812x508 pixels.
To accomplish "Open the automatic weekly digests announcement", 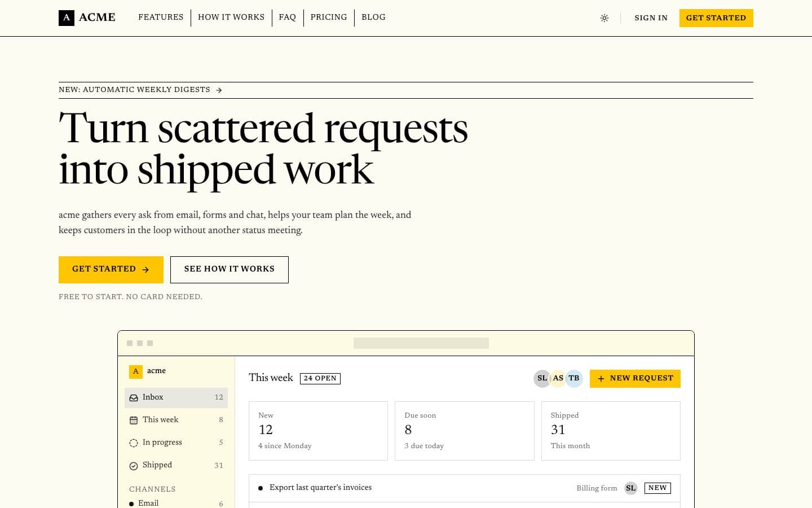I will (140, 90).
